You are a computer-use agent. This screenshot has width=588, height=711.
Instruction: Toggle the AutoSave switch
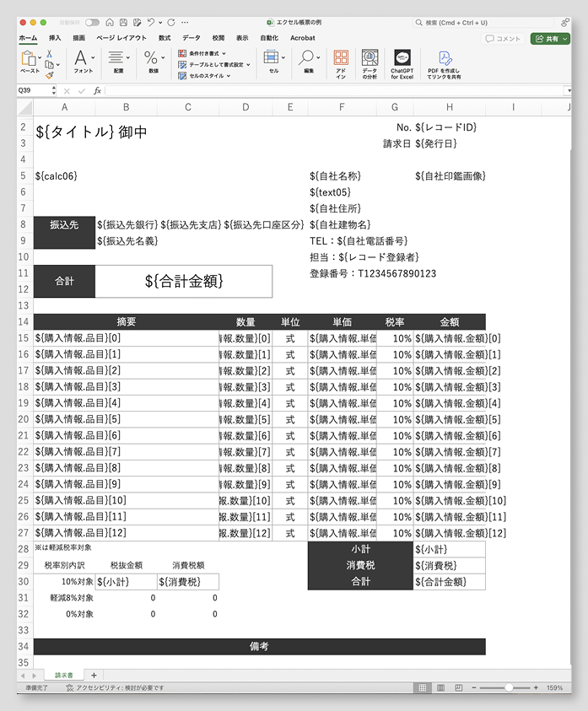click(x=92, y=22)
